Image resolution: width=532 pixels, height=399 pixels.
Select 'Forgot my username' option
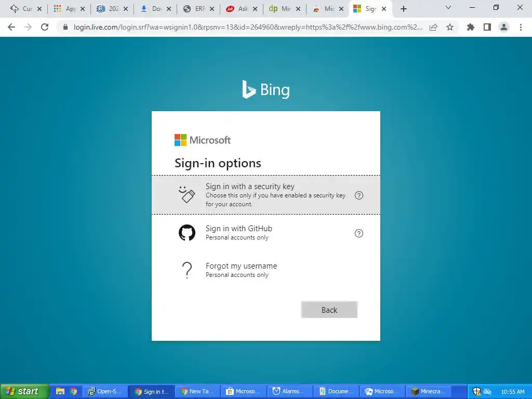[265, 270]
